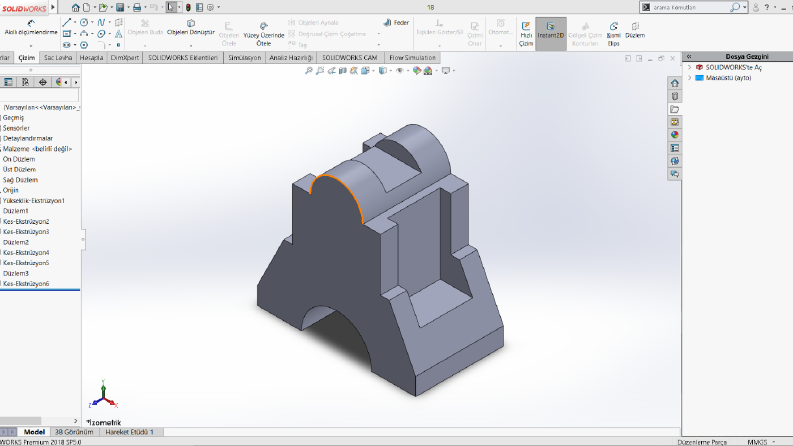Screen dimensions: 793x446
Task: Open dropdown arrow next to Select cursor
Action: coord(179,8)
